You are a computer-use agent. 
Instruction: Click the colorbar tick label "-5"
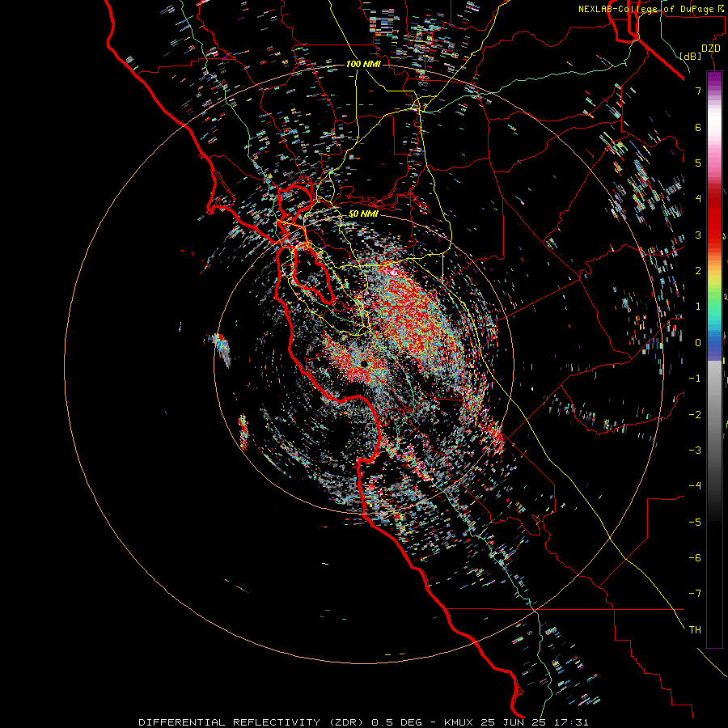(695, 522)
